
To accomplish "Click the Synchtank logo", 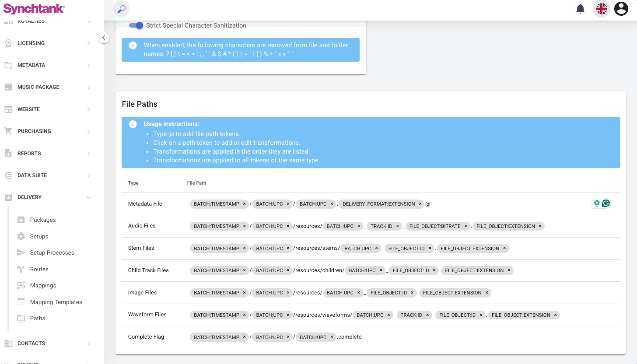I will [x=34, y=8].
